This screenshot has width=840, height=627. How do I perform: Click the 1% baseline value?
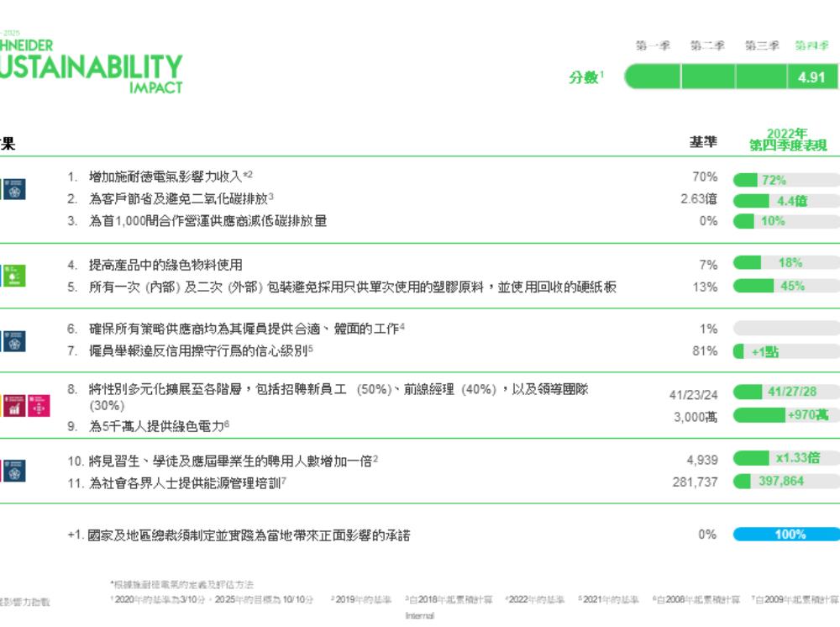point(708,329)
